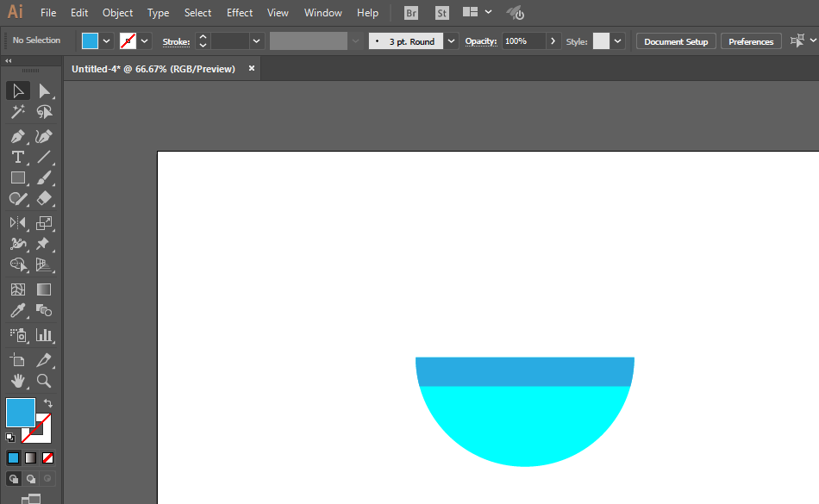Image resolution: width=819 pixels, height=504 pixels.
Task: Switch to the Untitled-4 document tab
Action: click(153, 69)
